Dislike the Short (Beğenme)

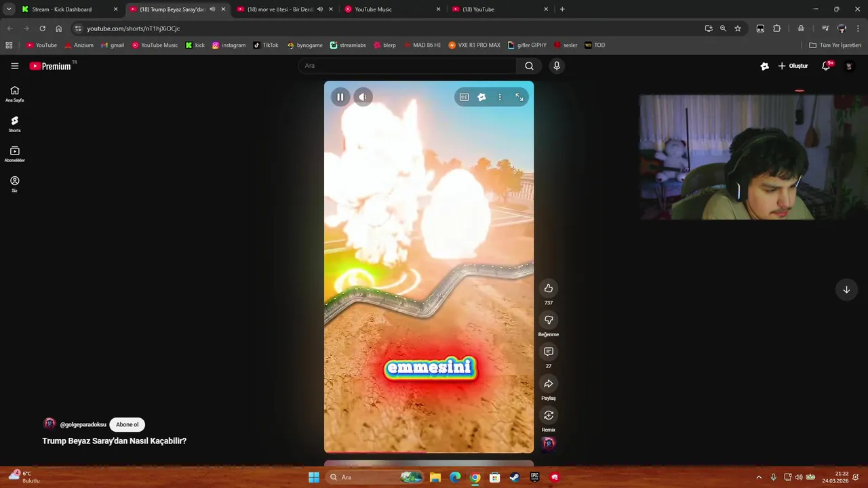point(549,320)
